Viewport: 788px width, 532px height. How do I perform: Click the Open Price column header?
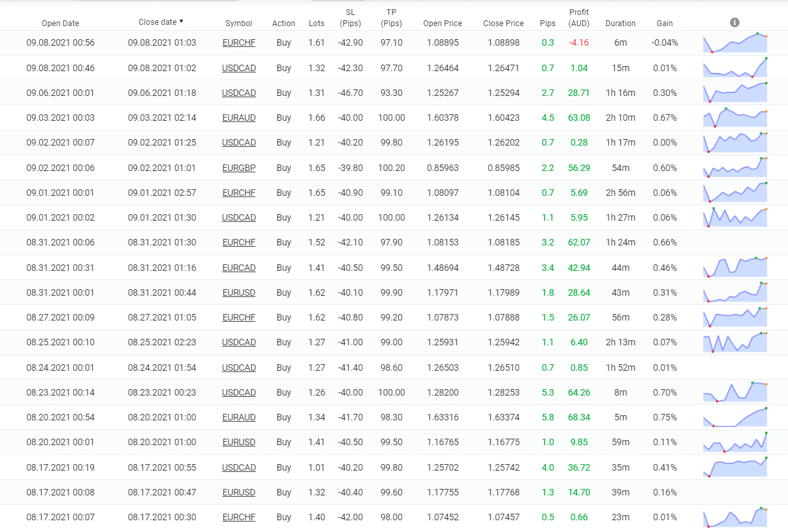click(x=442, y=23)
